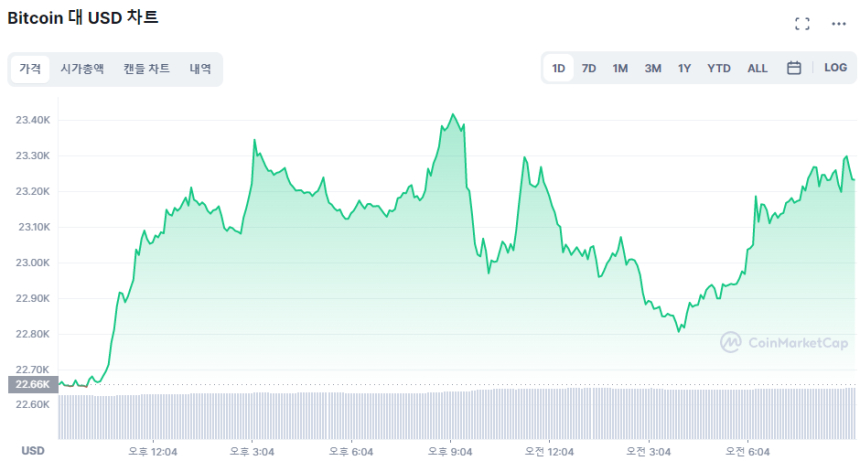Select the 7D time range
860x461 pixels.
(589, 69)
